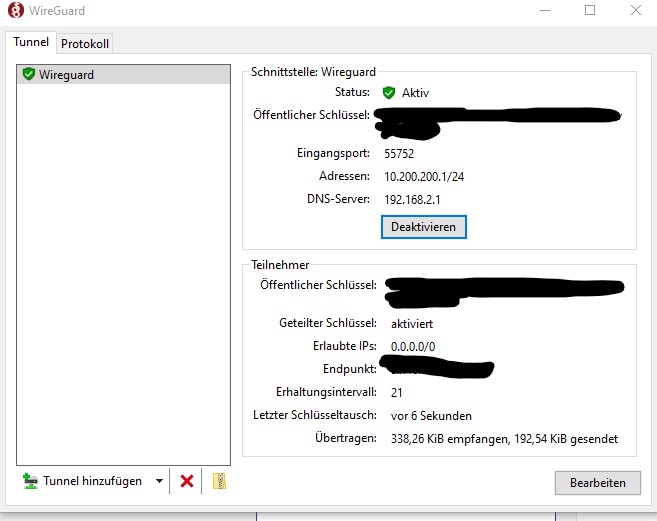Image resolution: width=657 pixels, height=521 pixels.
Task: Click the address 10.200.200.1/24
Action: (x=424, y=177)
